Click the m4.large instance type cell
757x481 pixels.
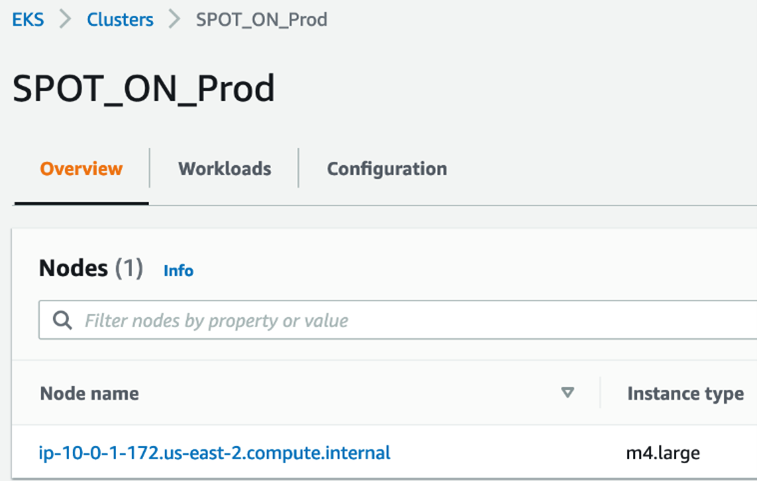[662, 453]
